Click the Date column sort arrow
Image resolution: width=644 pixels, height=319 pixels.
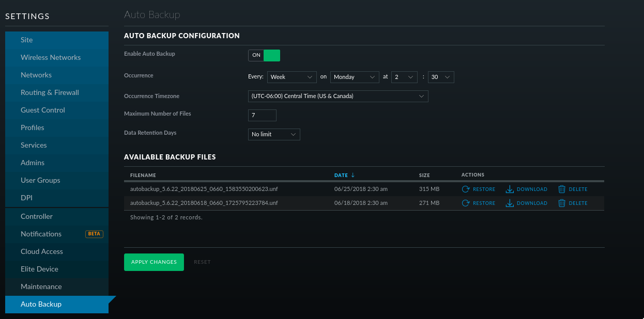353,176
